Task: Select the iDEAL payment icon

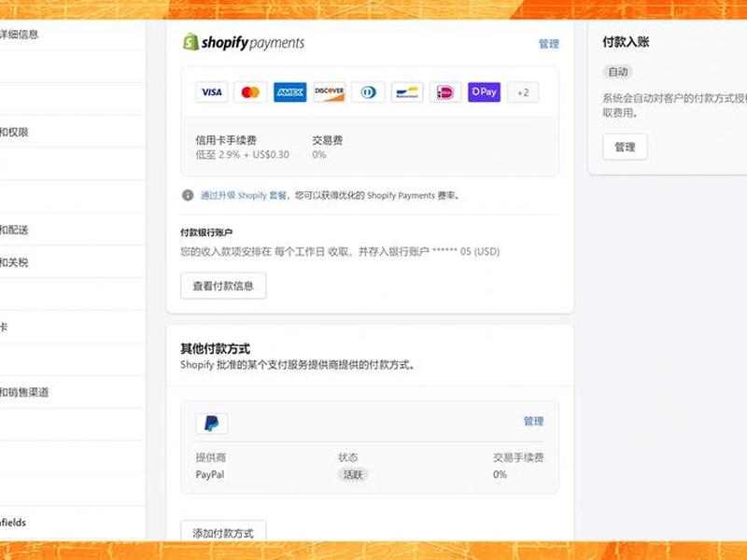Action: 445,91
